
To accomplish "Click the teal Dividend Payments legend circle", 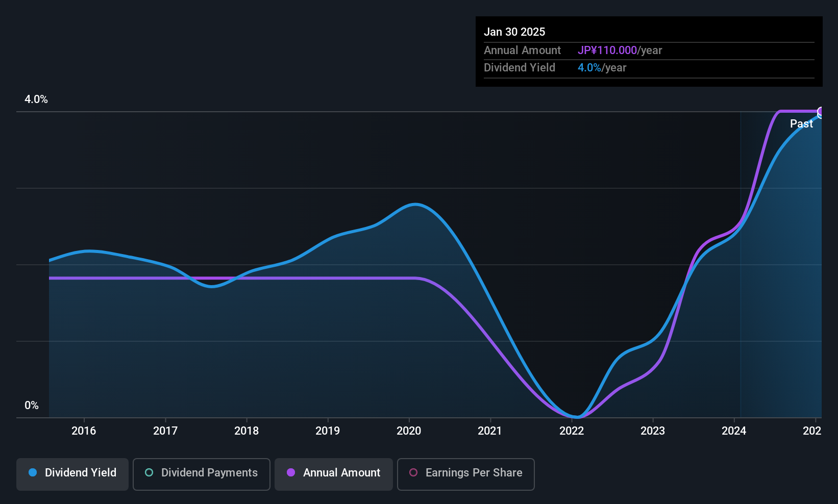I will [149, 472].
